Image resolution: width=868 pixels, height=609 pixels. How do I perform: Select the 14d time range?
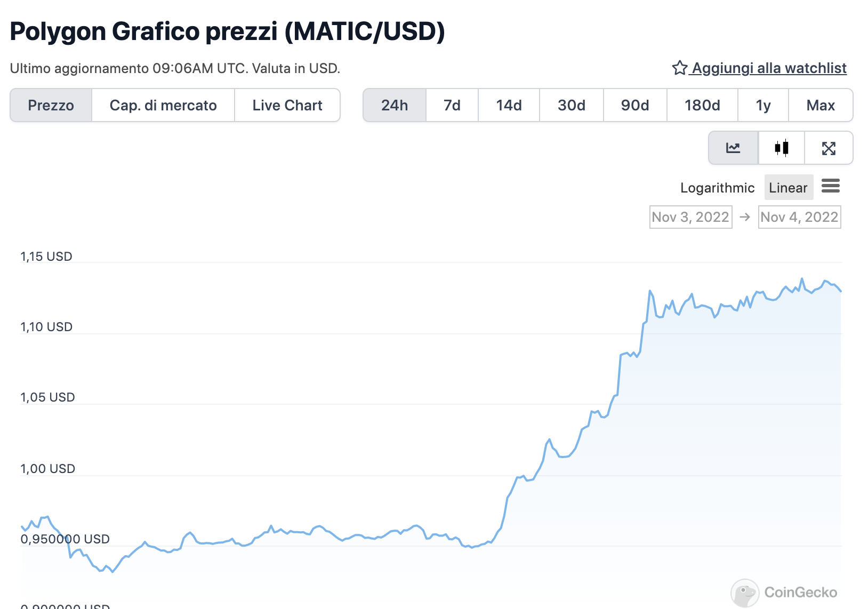point(509,105)
